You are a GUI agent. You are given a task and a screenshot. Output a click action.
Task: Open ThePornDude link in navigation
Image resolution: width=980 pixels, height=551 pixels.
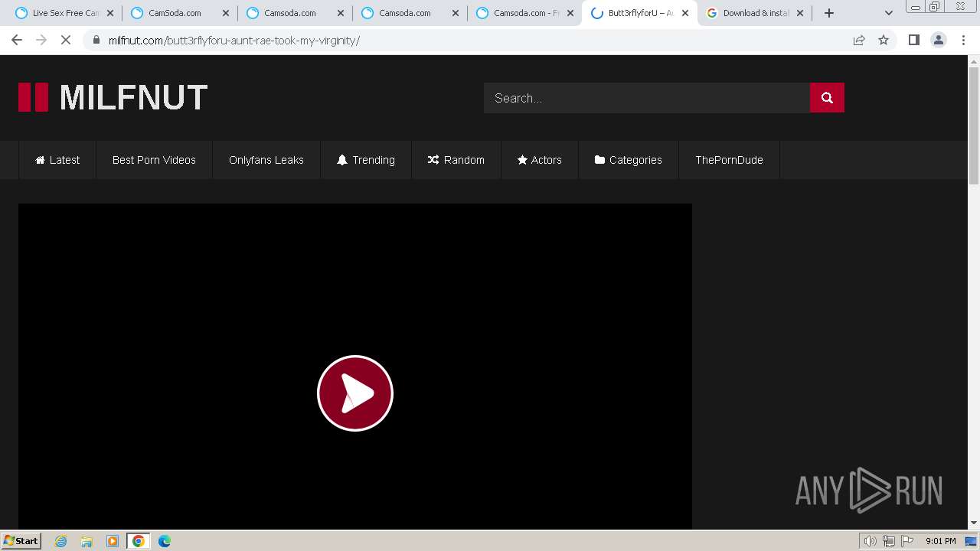729,160
